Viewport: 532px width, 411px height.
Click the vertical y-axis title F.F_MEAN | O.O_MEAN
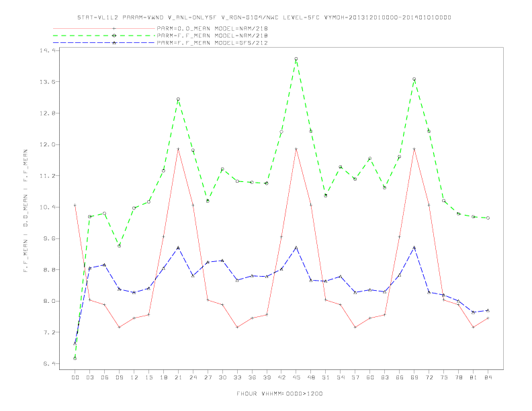pyautogui.click(x=26, y=211)
